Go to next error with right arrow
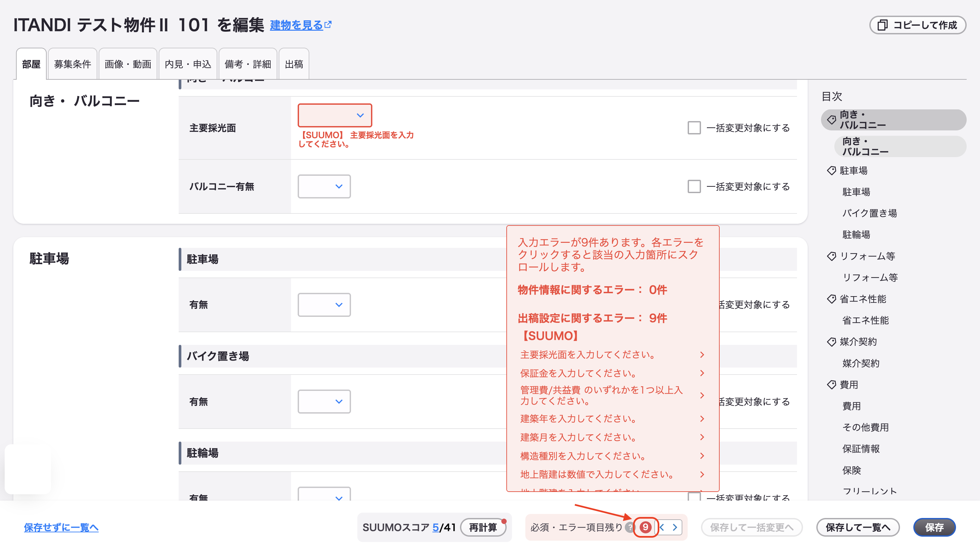The image size is (980, 554). (675, 527)
